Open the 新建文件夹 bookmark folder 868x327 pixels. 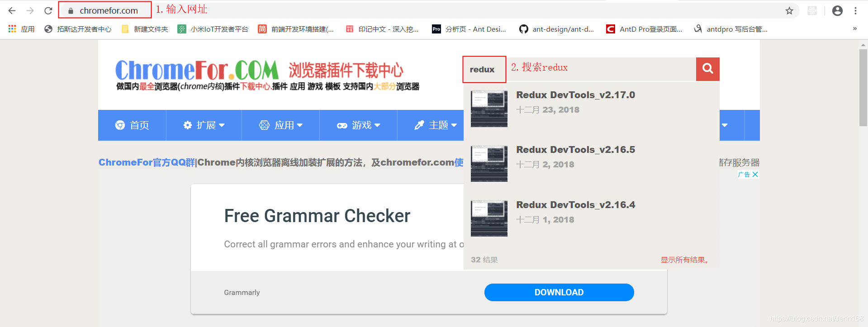click(x=145, y=29)
